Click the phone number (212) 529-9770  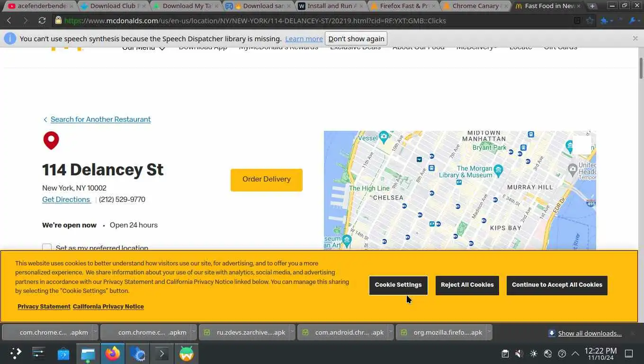point(122,200)
